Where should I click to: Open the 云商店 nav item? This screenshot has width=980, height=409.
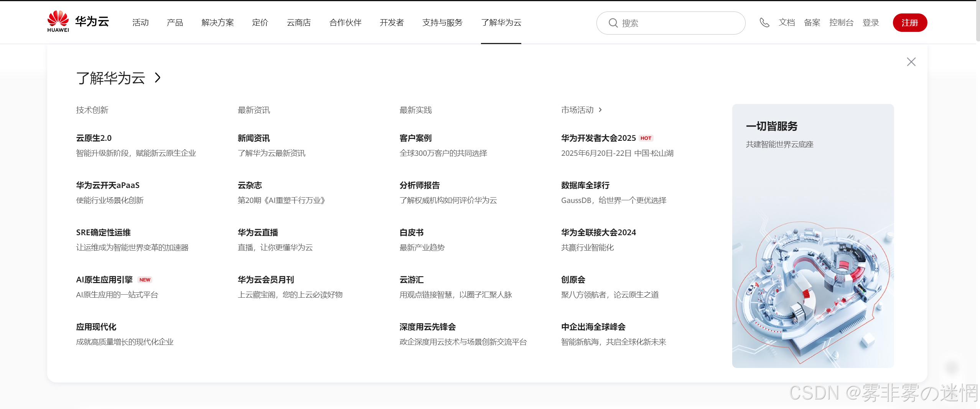pos(299,23)
